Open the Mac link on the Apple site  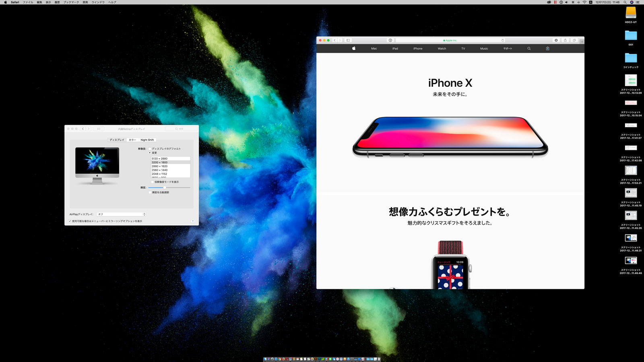[x=374, y=48]
